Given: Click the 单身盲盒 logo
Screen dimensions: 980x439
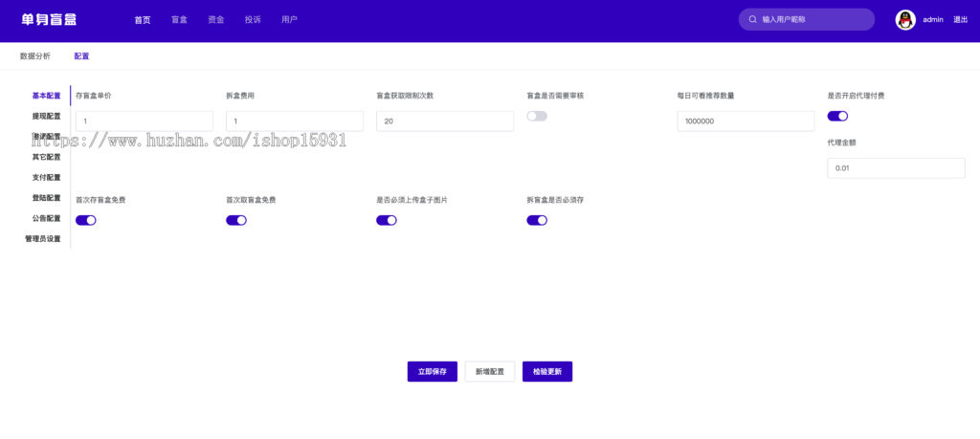Looking at the screenshot, I should 49,19.
